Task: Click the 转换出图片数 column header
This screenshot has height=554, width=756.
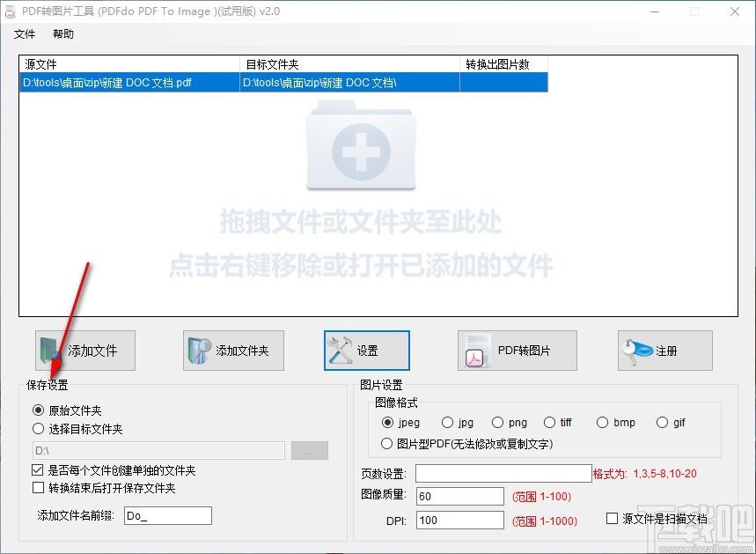Action: pyautogui.click(x=503, y=64)
